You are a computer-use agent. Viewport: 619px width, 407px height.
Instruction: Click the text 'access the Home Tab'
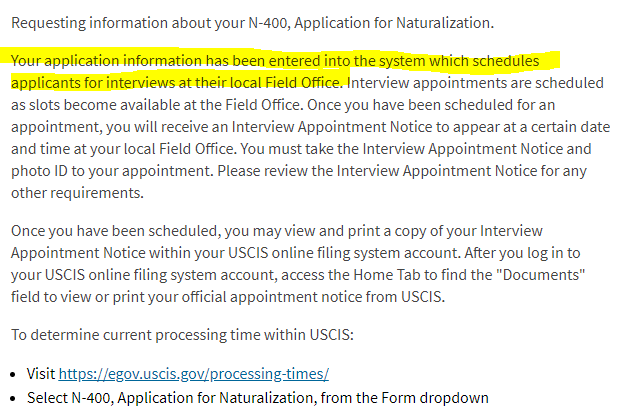coord(351,275)
